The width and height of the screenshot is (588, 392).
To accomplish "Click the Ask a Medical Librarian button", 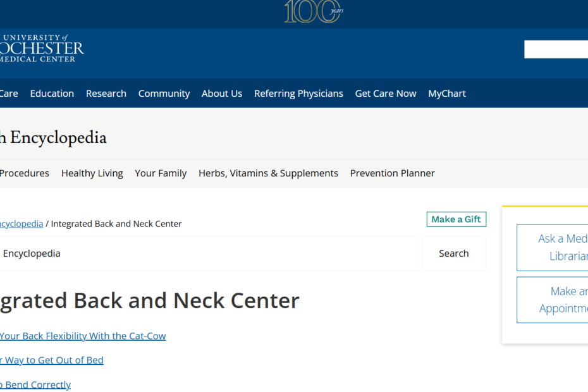I will 553,247.
